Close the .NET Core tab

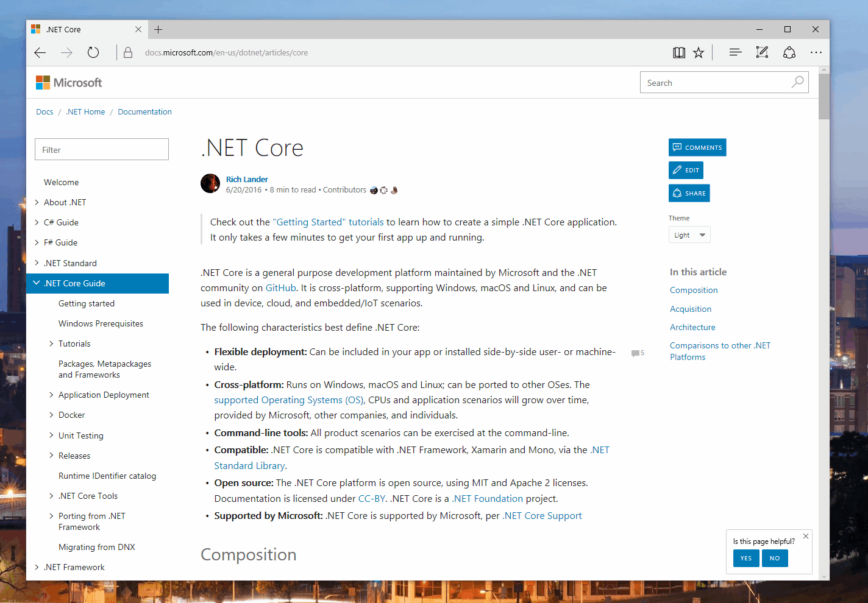click(x=138, y=29)
